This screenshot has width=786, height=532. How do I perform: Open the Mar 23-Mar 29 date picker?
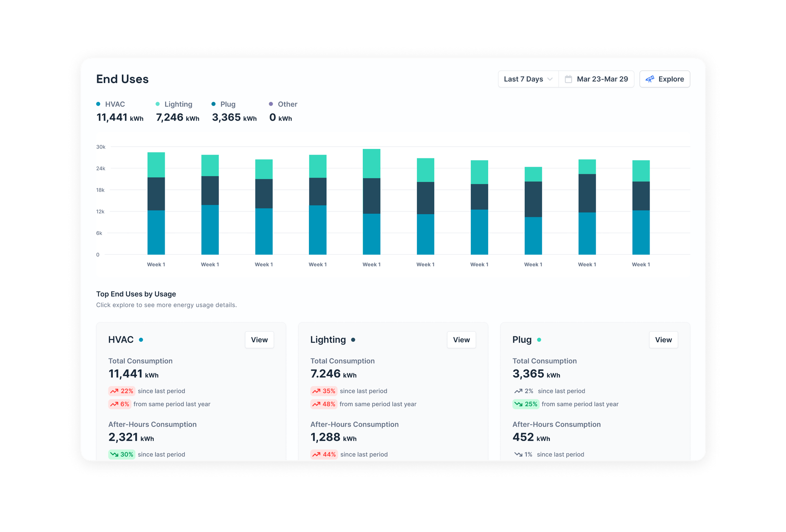602,79
